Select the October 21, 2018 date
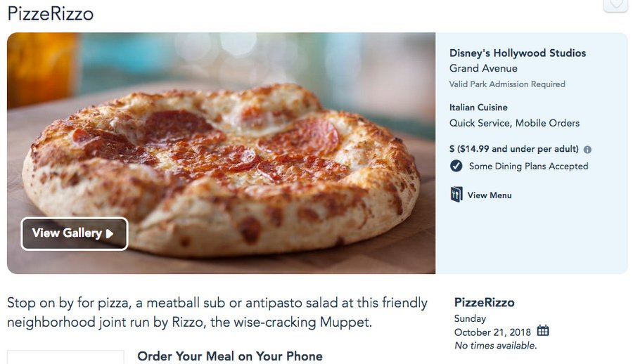The width and height of the screenshot is (633, 364). tap(493, 332)
